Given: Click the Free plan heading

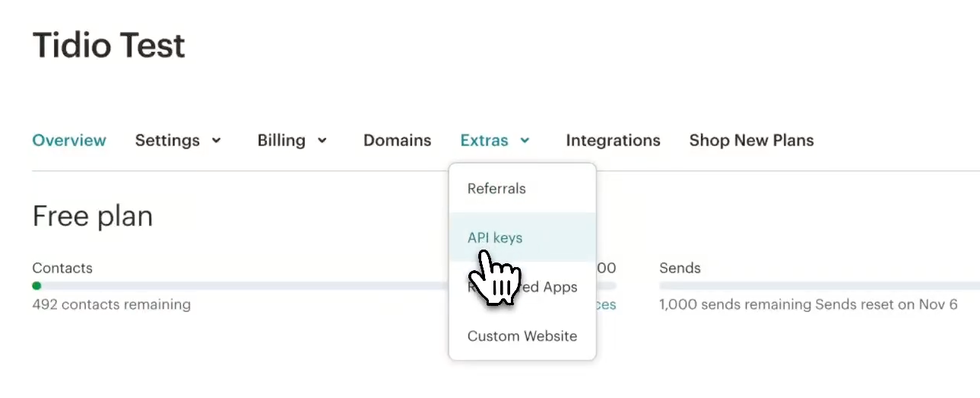Looking at the screenshot, I should pos(93,217).
